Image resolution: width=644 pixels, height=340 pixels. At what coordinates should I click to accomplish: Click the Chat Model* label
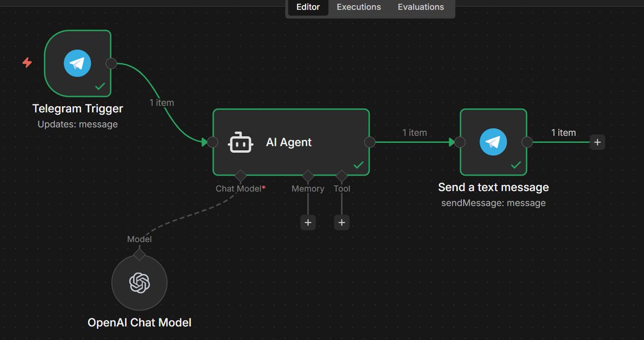coord(240,189)
